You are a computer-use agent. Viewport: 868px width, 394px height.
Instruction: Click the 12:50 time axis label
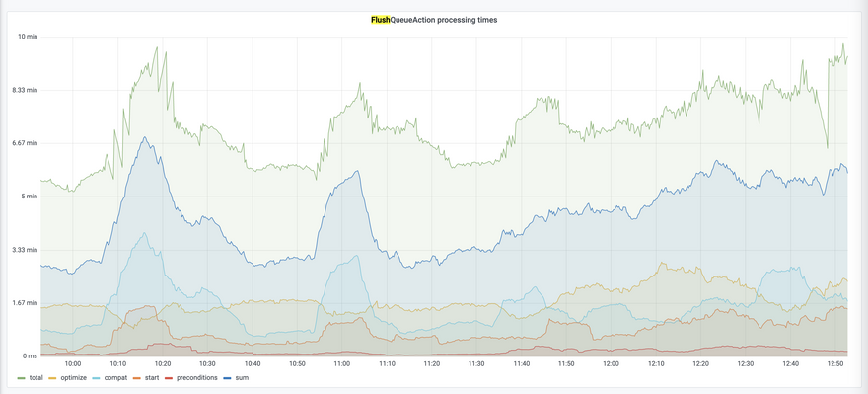point(835,364)
